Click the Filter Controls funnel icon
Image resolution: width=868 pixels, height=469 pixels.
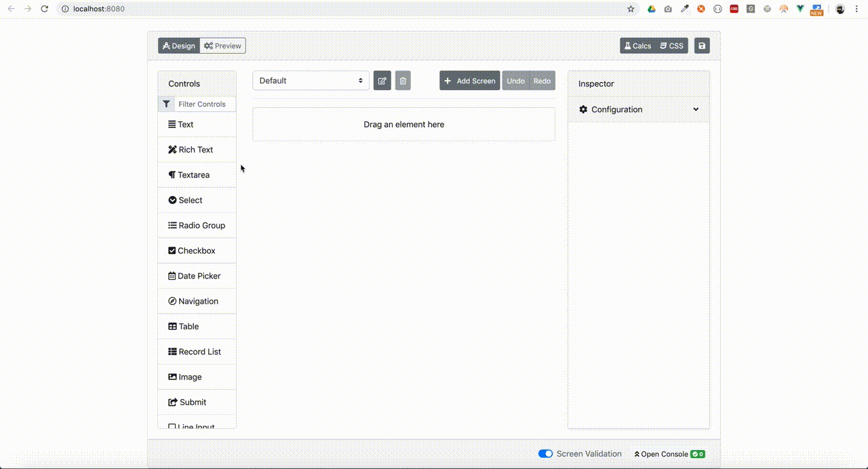166,104
